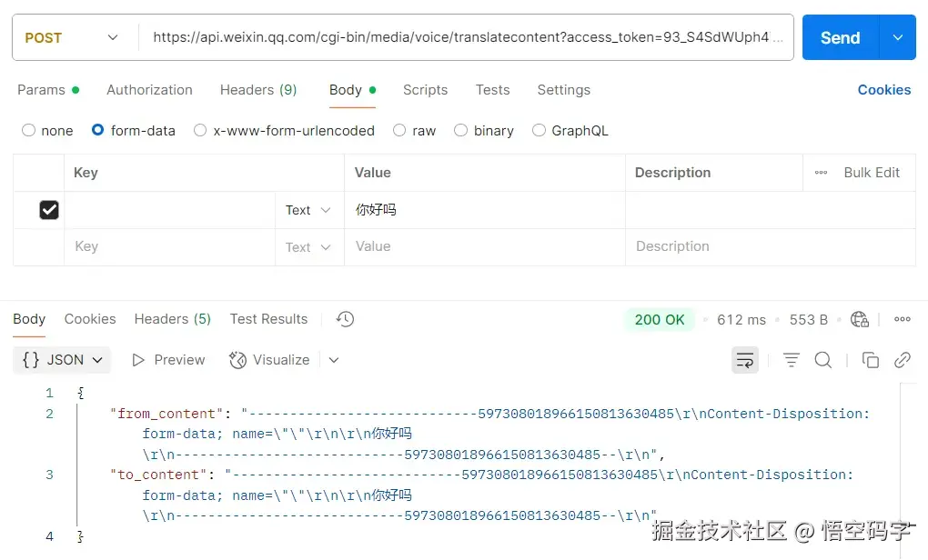This screenshot has width=928, height=560.
Task: Open the search icon in response viewer
Action: [822, 360]
